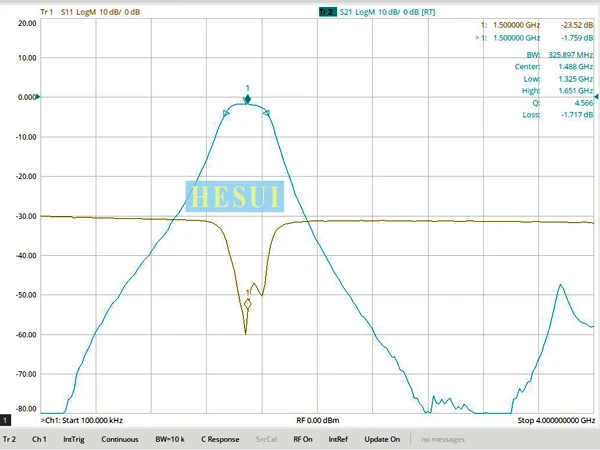Click filled marker 1 diamond on S21 trace

pos(248,99)
